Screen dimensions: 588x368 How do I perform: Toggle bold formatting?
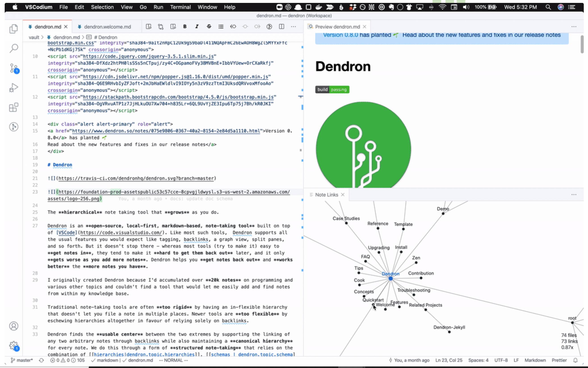coord(185,27)
